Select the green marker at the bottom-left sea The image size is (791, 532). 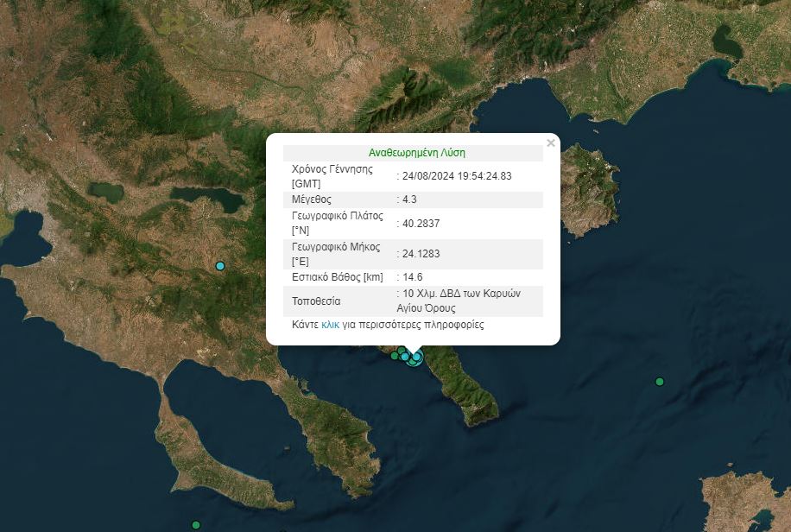coord(196,524)
